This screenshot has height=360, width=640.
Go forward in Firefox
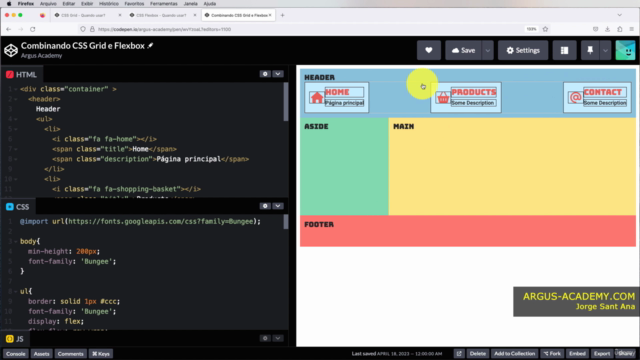point(20,29)
